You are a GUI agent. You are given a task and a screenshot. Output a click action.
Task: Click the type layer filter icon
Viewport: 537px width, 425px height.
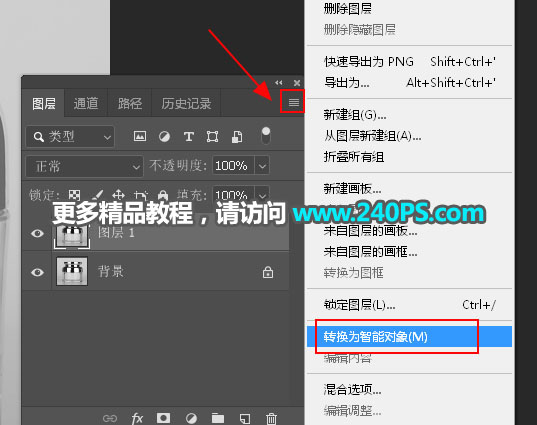[189, 137]
